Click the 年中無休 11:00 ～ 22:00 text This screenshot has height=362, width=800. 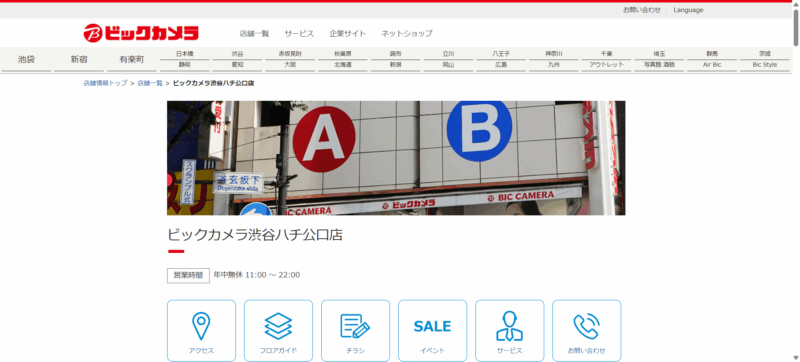tap(257, 275)
